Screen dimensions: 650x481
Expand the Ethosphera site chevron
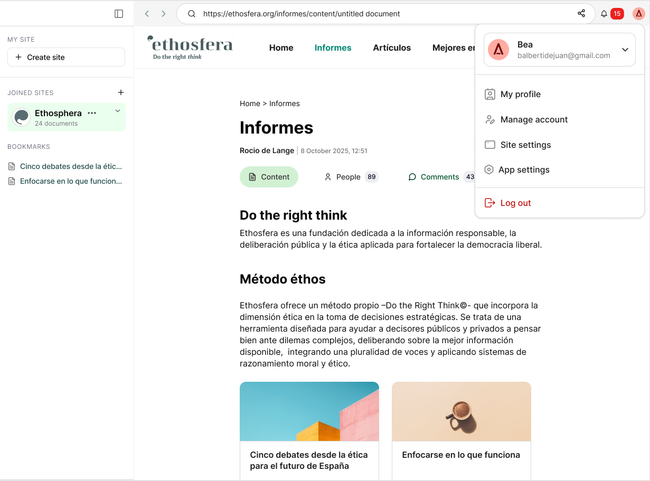point(118,112)
